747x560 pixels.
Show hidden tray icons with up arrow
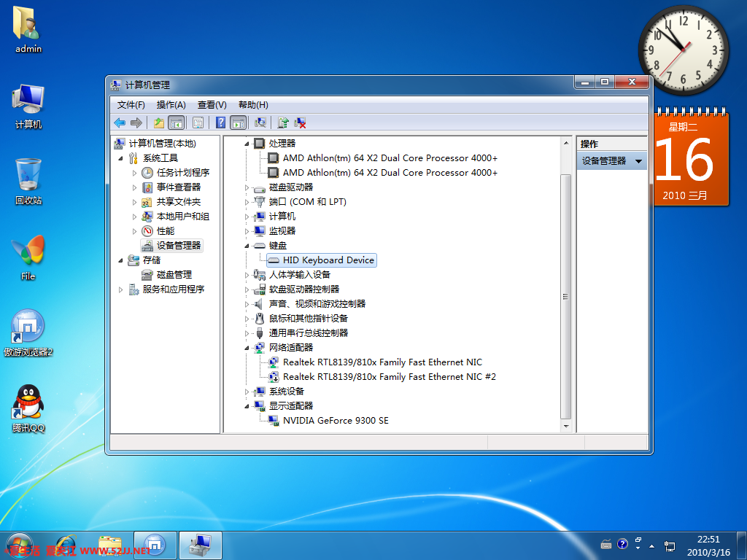tap(651, 545)
